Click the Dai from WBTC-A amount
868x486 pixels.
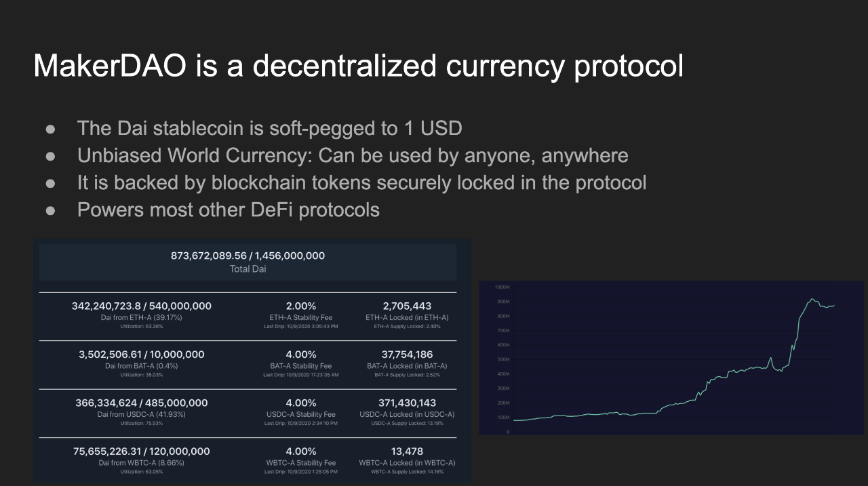coord(142,451)
